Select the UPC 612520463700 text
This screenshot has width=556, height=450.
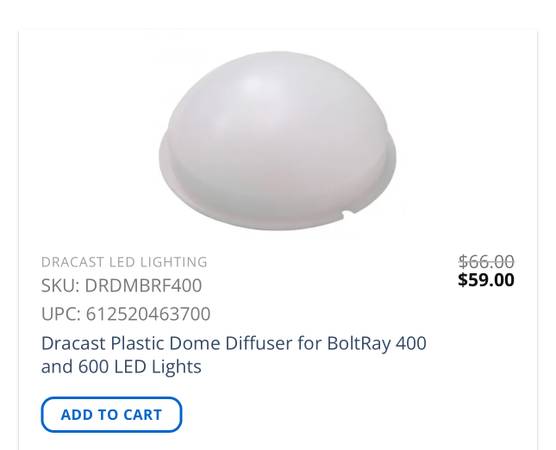pos(126,314)
